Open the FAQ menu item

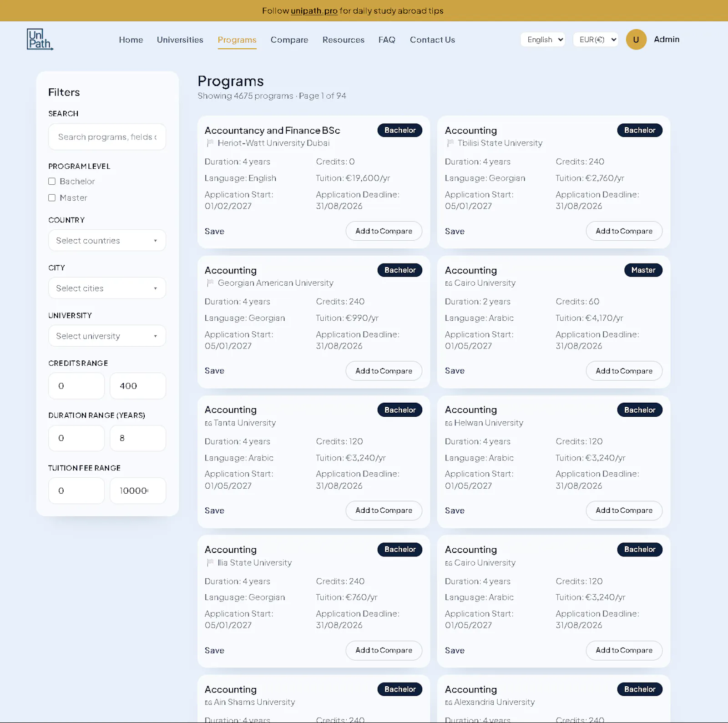(x=387, y=40)
